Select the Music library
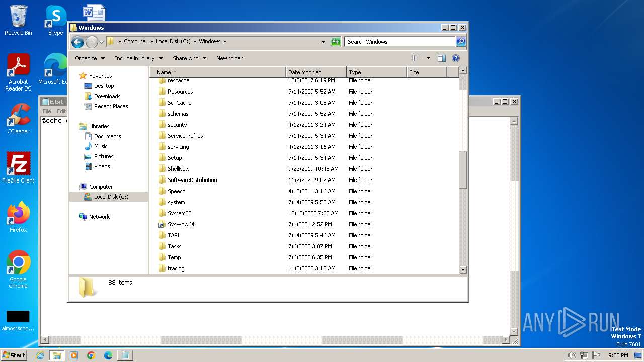The width and height of the screenshot is (644, 362). coord(101,146)
